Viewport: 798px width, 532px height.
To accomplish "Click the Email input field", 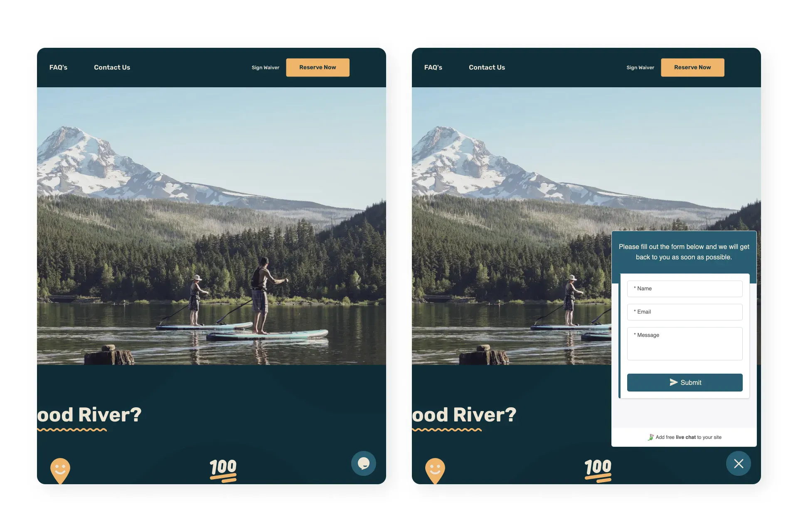I will [685, 312].
